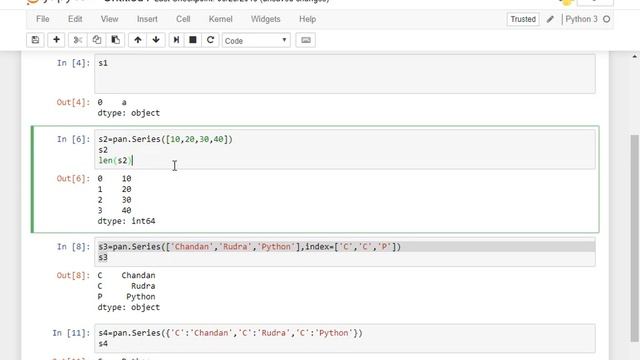
Task: Click the Out[8] output prompt label
Action: pyautogui.click(x=73, y=276)
